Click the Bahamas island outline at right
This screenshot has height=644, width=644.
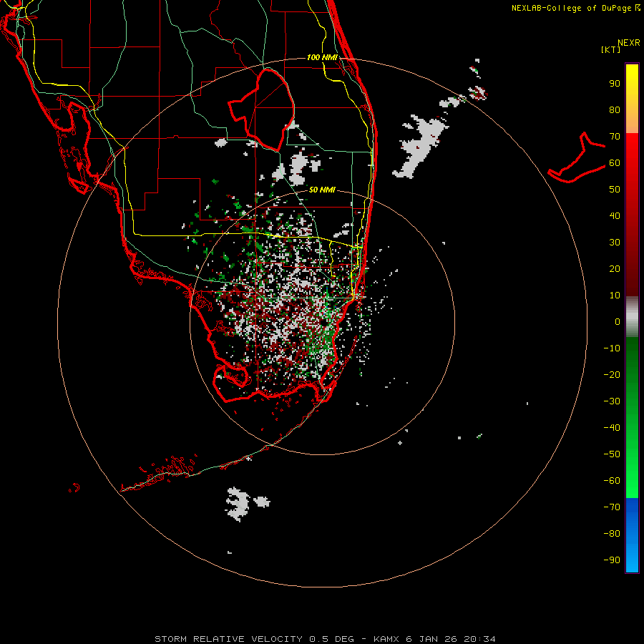(x=576, y=159)
